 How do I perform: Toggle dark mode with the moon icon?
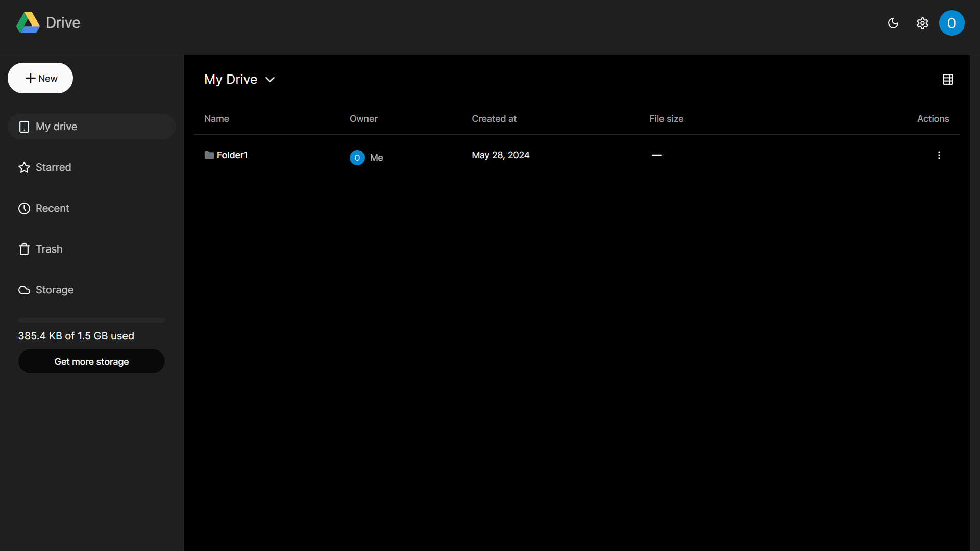[893, 23]
